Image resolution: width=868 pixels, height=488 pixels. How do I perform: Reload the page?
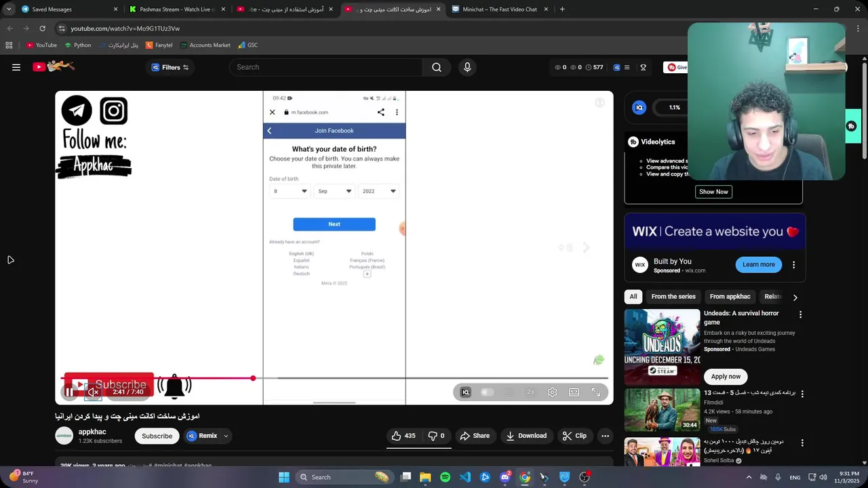[x=42, y=28]
